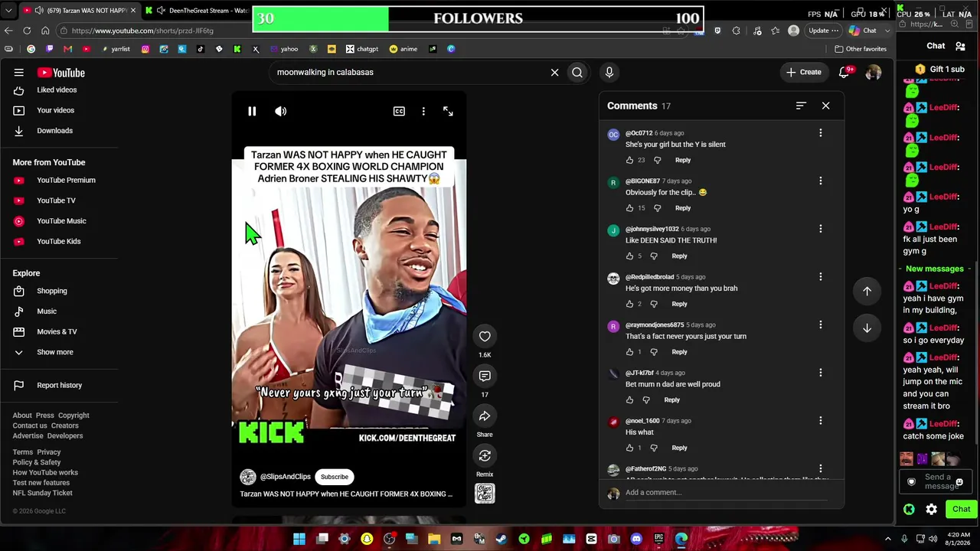
Task: Click Gift 1 sub in Kick chat
Action: [x=940, y=70]
